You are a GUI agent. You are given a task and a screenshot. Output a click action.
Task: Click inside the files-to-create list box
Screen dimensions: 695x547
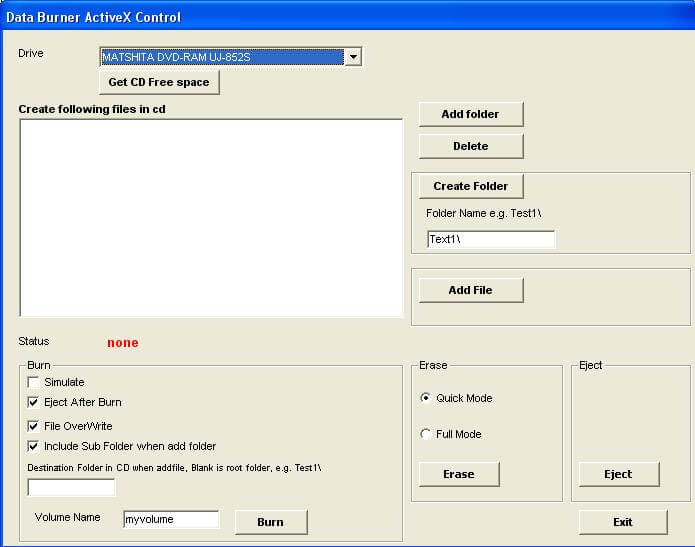coord(210,217)
